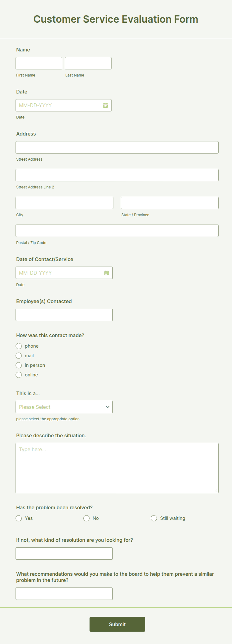Choose Still waiting option
The height and width of the screenshot is (644, 232).
154,518
